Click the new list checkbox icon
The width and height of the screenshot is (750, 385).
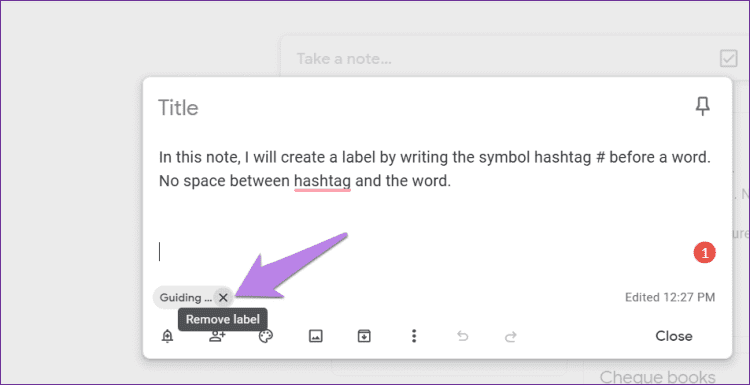coord(728,59)
